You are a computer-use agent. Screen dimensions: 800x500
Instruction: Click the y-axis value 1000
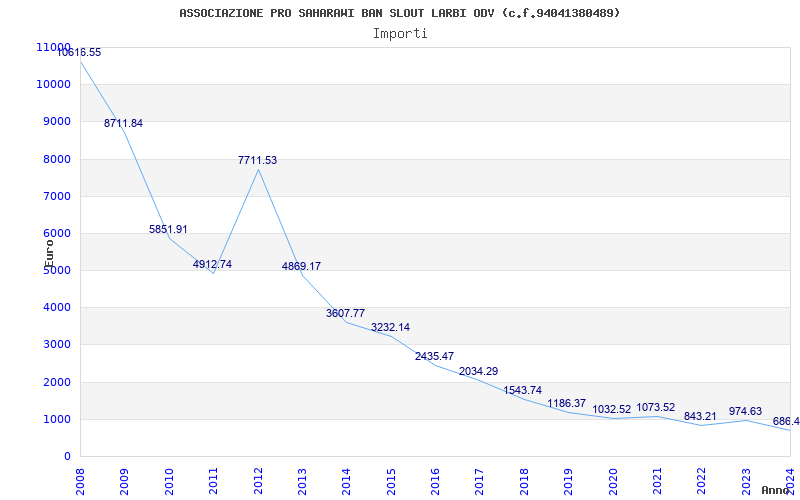(x=56, y=419)
